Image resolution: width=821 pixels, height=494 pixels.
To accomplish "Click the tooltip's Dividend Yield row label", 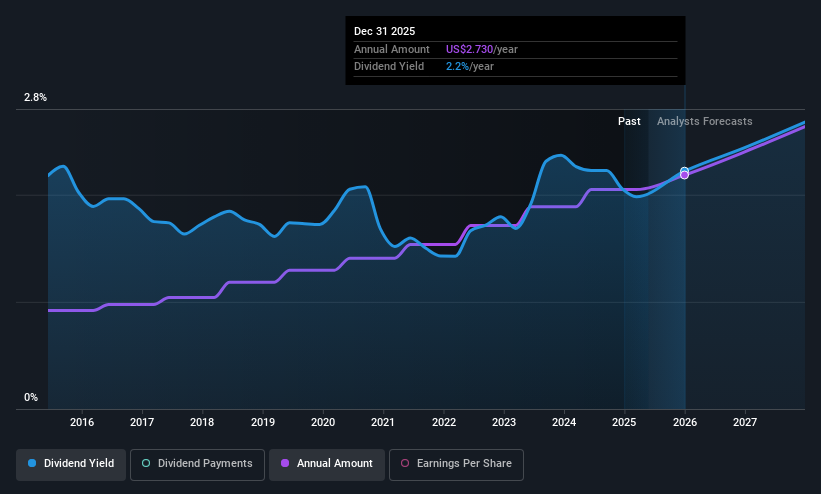I will click(389, 67).
